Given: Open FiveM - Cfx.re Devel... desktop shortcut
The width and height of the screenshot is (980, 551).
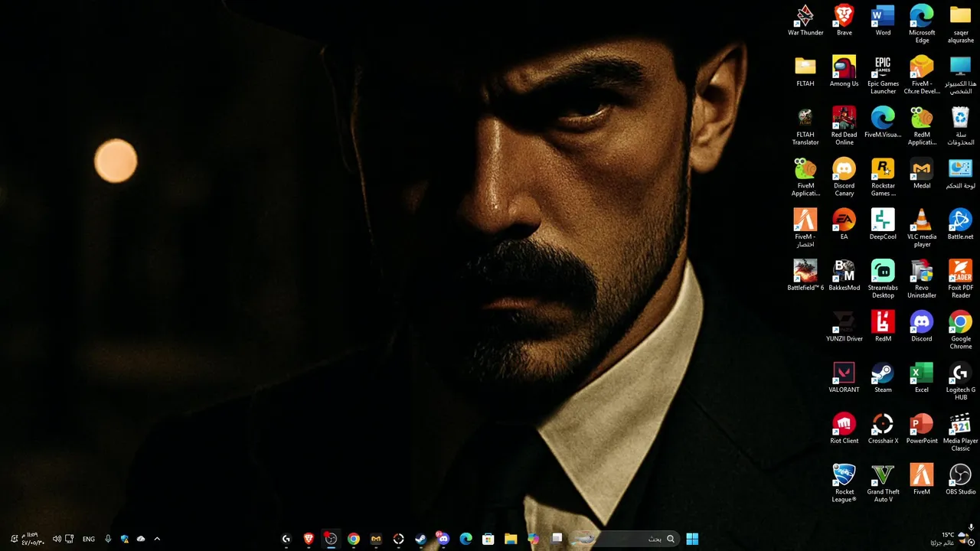Looking at the screenshot, I should coord(922,75).
